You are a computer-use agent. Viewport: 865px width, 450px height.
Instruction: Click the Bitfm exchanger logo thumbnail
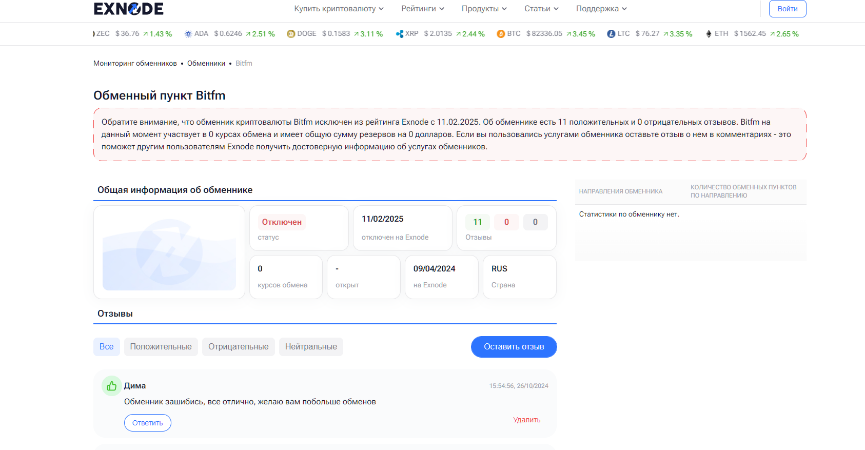[x=169, y=253]
